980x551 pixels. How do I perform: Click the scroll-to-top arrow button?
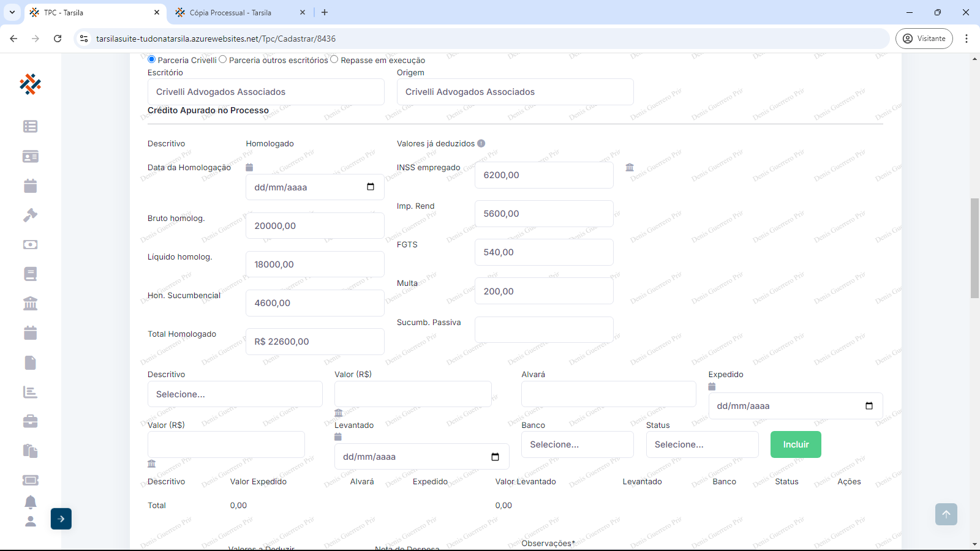pos(946,514)
